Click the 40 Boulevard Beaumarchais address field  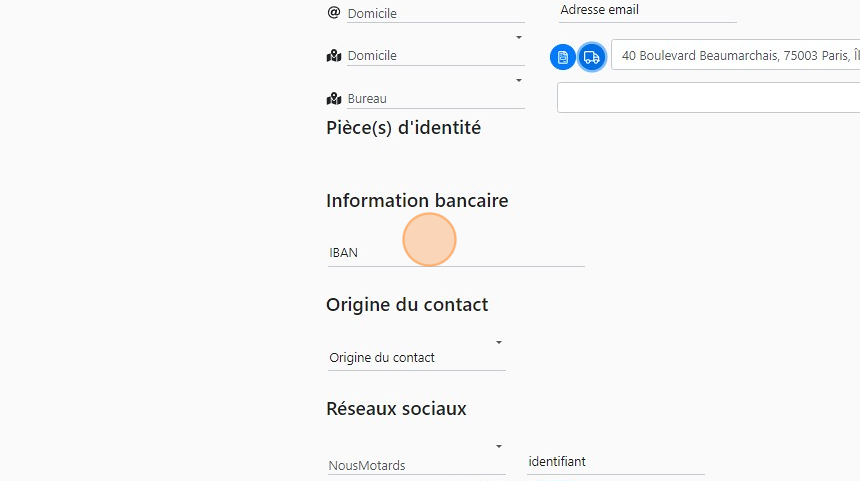coord(736,56)
